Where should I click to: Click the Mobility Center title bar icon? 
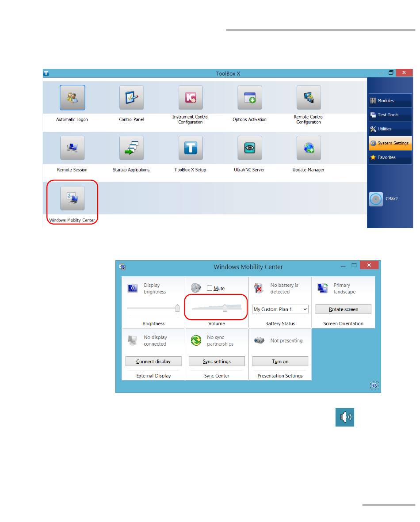point(122,267)
